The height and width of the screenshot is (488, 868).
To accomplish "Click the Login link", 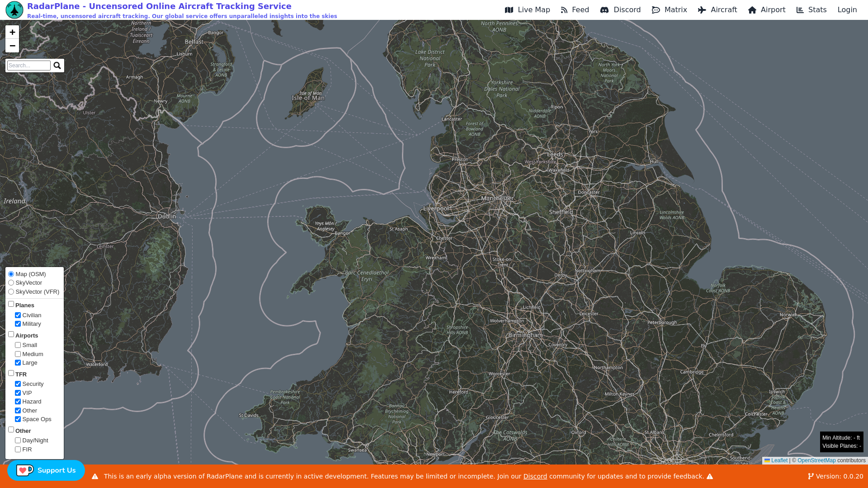I will click(x=847, y=10).
